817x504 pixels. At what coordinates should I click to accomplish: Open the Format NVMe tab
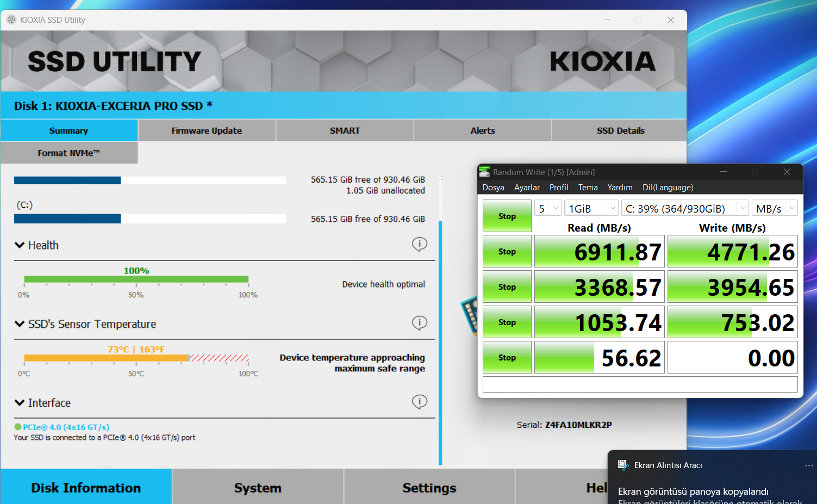69,153
